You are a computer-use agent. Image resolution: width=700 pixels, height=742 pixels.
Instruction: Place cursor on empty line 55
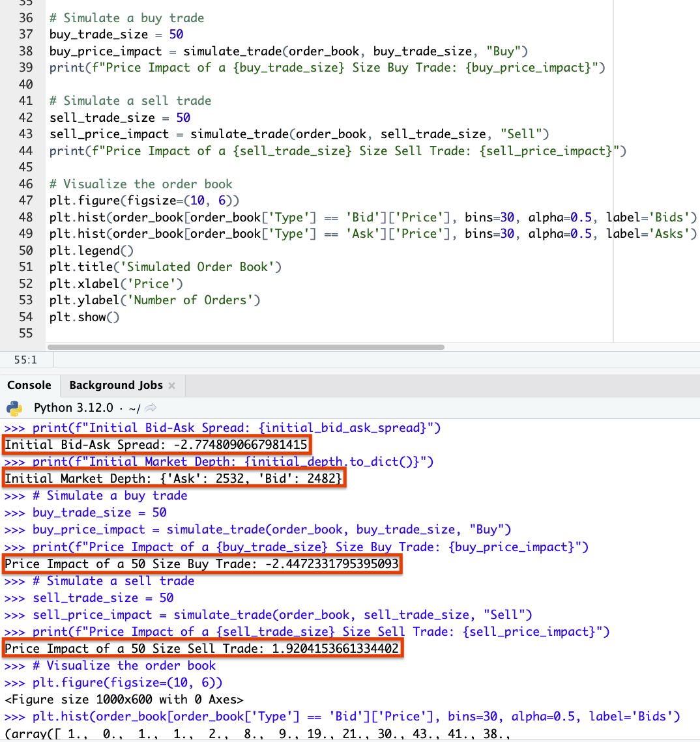pyautogui.click(x=196, y=334)
